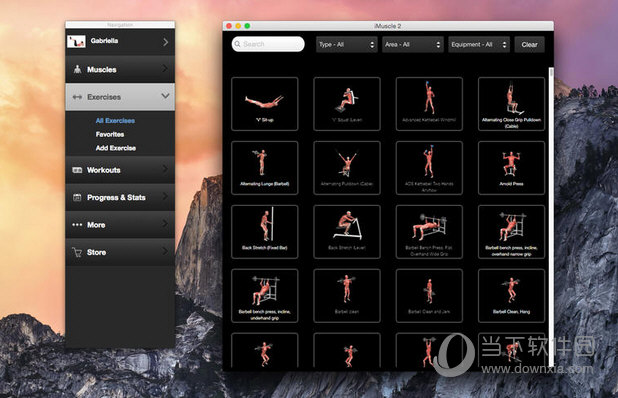Screen dimensions: 618x398
Task: Open the Type - All dropdown
Action: tap(346, 45)
